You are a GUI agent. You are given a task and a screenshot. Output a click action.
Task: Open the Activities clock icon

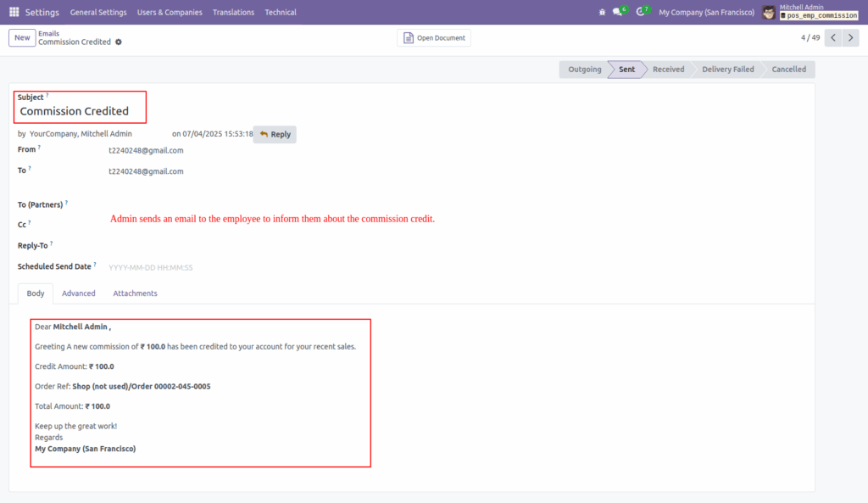[642, 12]
